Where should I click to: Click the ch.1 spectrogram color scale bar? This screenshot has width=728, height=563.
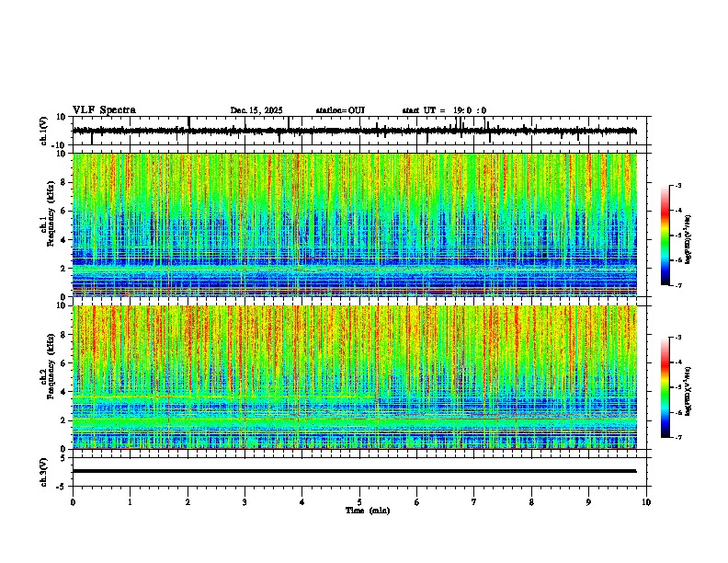pos(665,236)
